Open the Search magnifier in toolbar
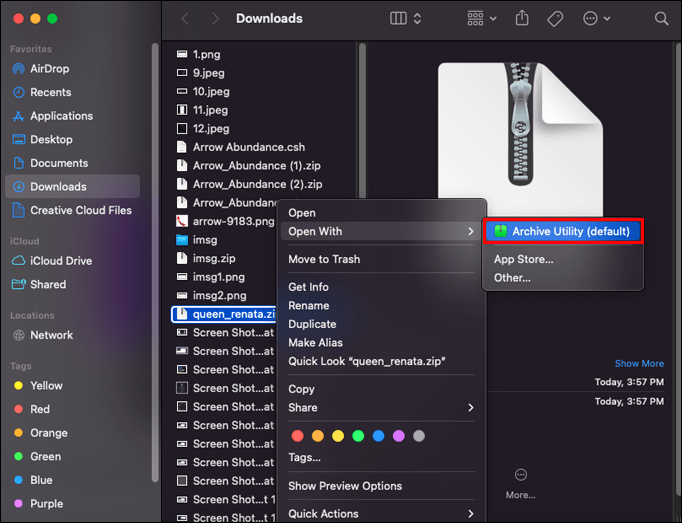Image resolution: width=682 pixels, height=523 pixels. [661, 18]
